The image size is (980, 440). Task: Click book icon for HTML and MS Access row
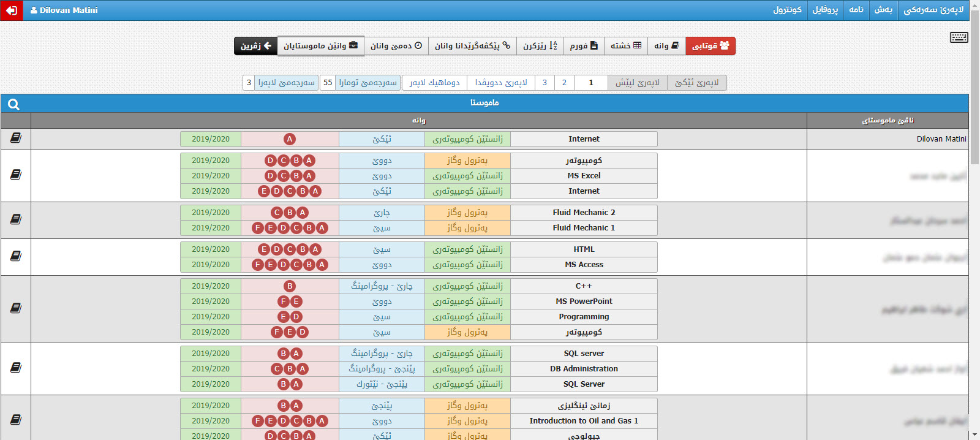(x=16, y=256)
